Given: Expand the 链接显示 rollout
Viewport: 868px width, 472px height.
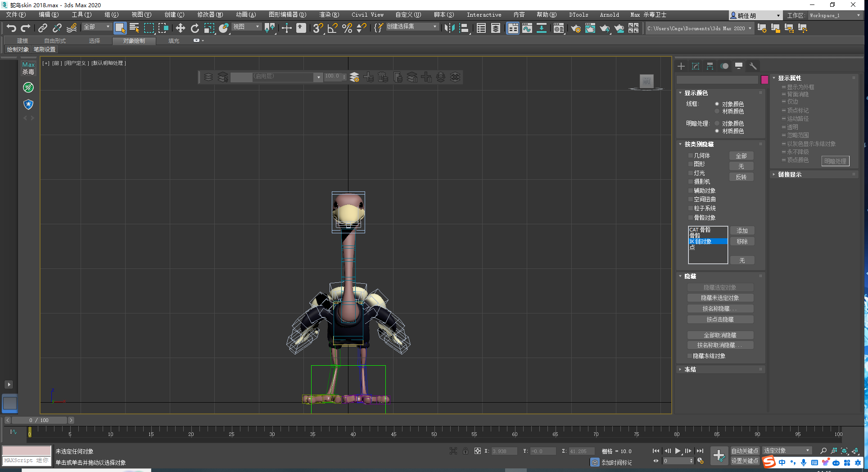Looking at the screenshot, I should (789, 174).
